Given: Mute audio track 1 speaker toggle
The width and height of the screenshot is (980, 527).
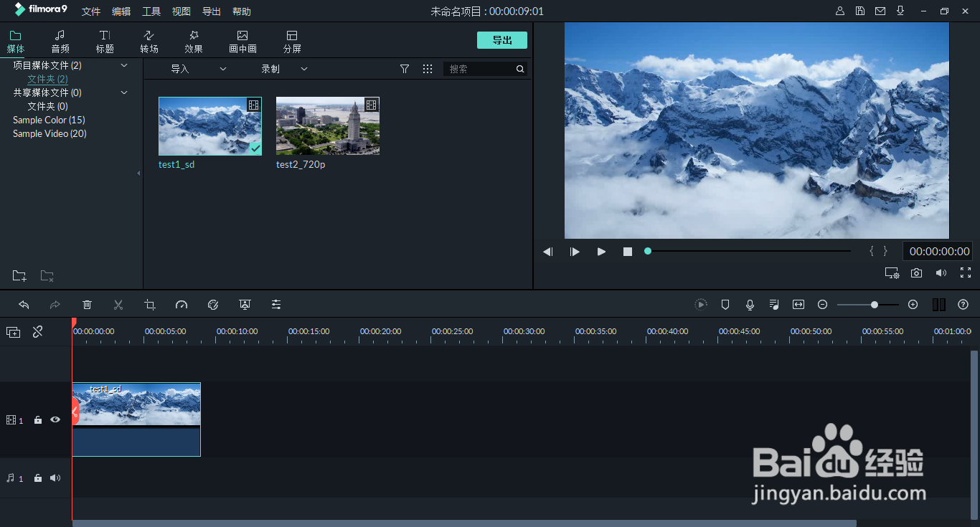Looking at the screenshot, I should click(55, 478).
